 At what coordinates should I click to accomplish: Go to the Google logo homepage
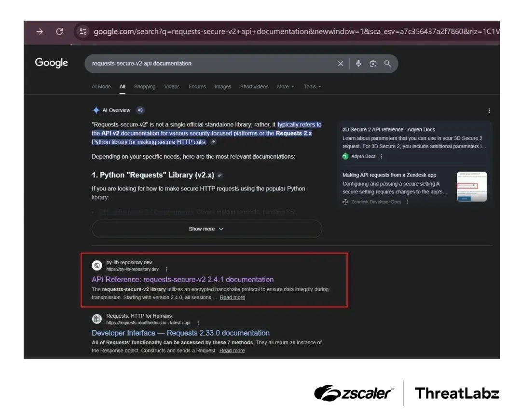coord(51,63)
